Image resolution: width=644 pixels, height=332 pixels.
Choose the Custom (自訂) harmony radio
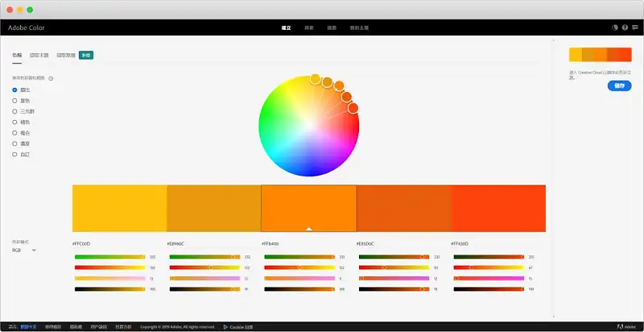coord(14,155)
